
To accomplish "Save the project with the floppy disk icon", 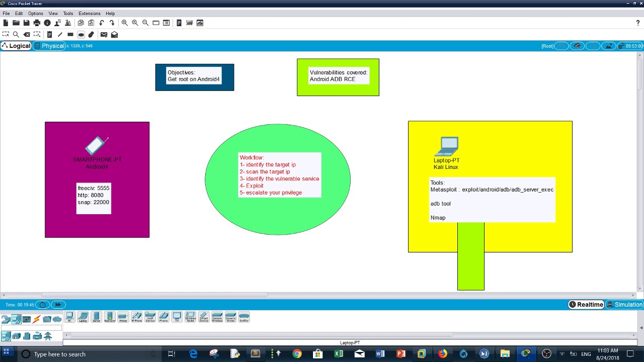I will point(26,23).
